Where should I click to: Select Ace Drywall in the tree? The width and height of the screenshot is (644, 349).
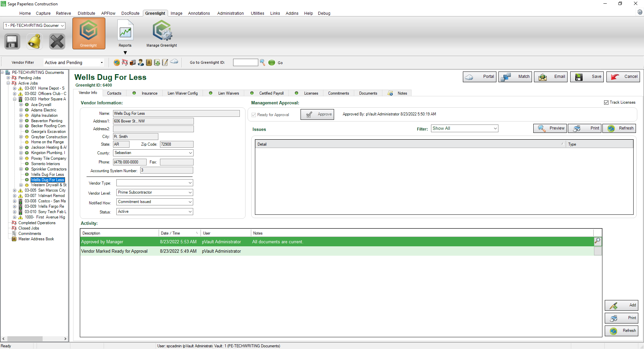tap(41, 105)
